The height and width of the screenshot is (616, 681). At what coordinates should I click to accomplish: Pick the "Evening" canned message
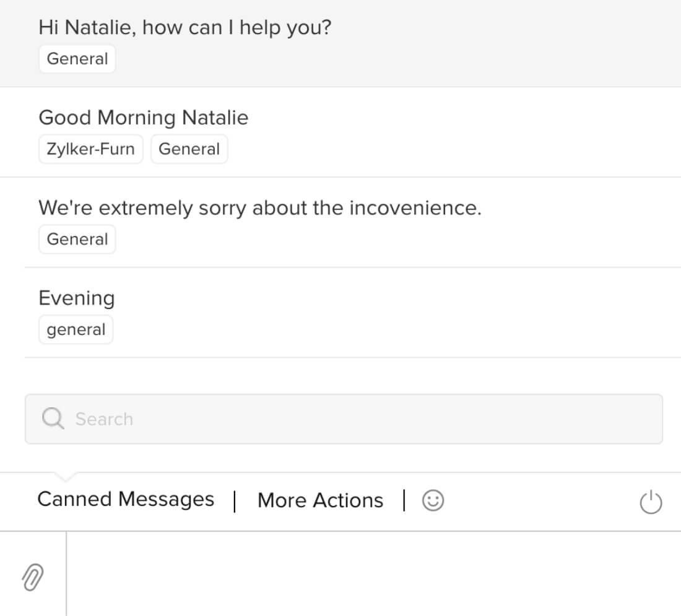(x=76, y=298)
